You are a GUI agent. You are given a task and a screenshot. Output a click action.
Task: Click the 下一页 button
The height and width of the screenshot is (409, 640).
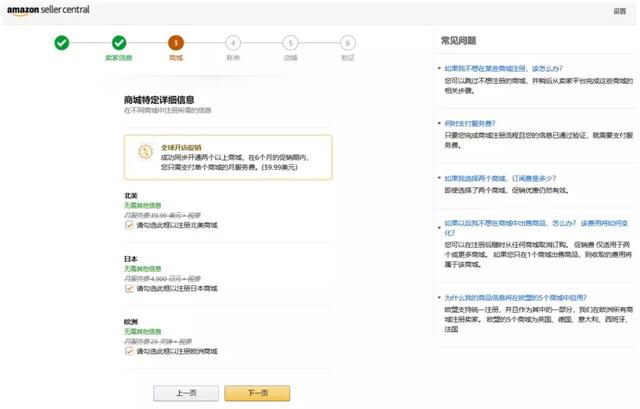[258, 393]
